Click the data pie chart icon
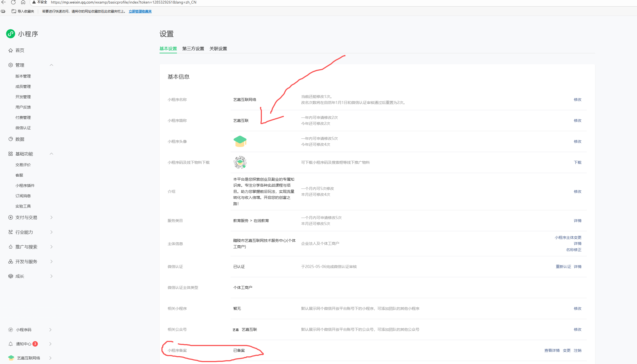Image resolution: width=637 pixels, height=364 pixels. [11, 139]
